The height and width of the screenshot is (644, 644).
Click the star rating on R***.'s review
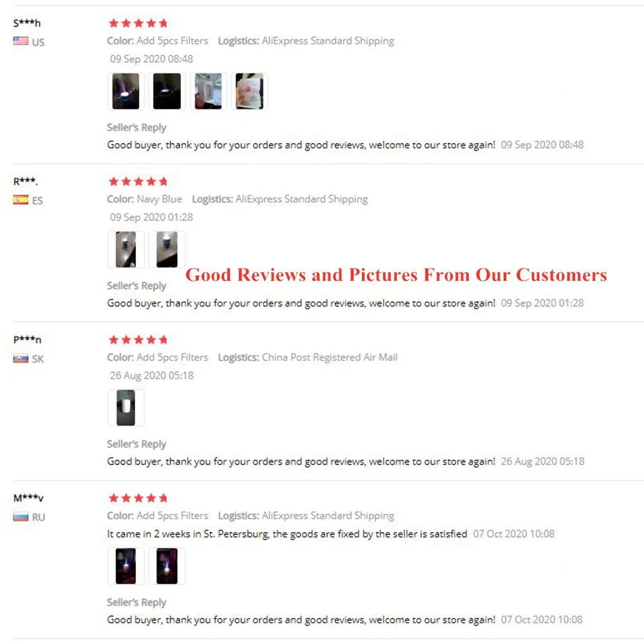point(138,182)
